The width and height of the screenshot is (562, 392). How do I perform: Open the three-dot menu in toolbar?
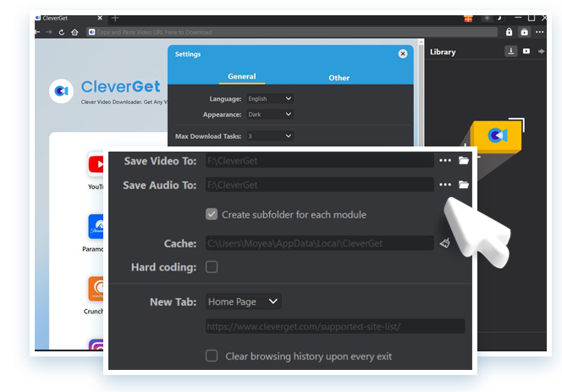coord(540,32)
